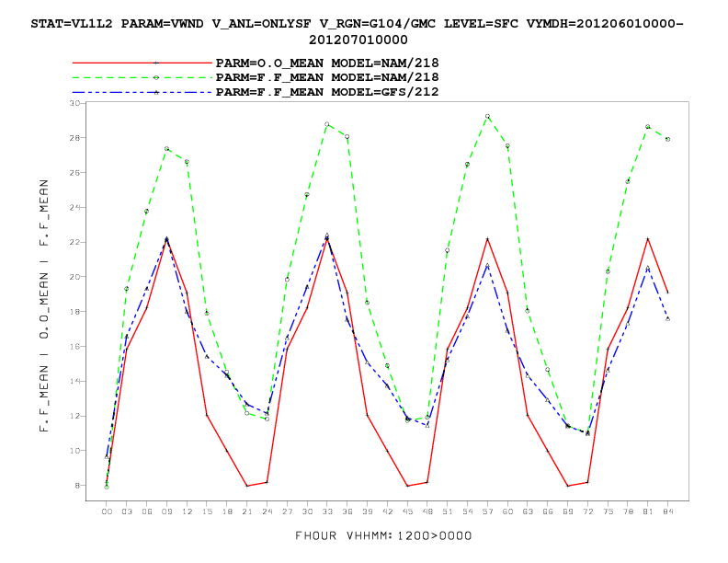The height and width of the screenshot is (563, 728).
Task: Click green NAM peak marker at hour 57
Action: [x=487, y=116]
